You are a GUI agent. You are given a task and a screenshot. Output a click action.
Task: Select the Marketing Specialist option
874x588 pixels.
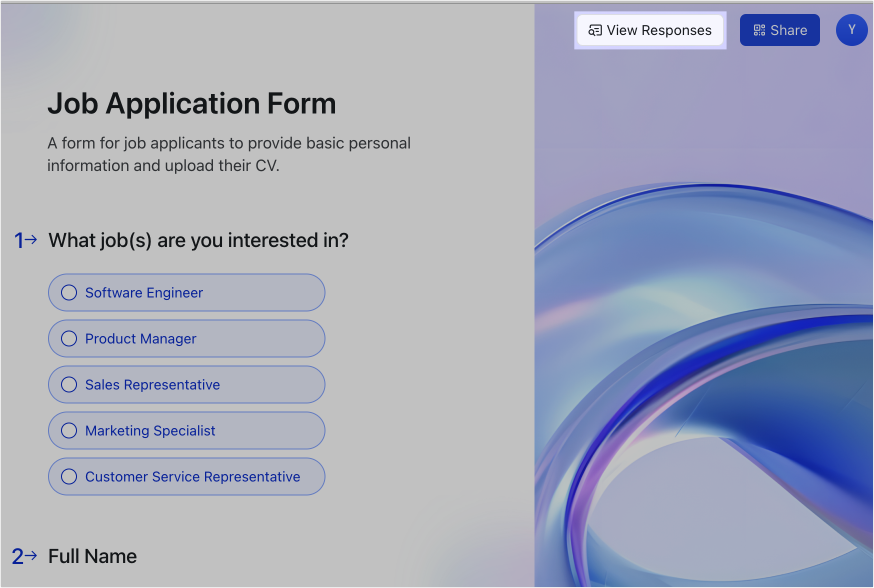coord(186,430)
